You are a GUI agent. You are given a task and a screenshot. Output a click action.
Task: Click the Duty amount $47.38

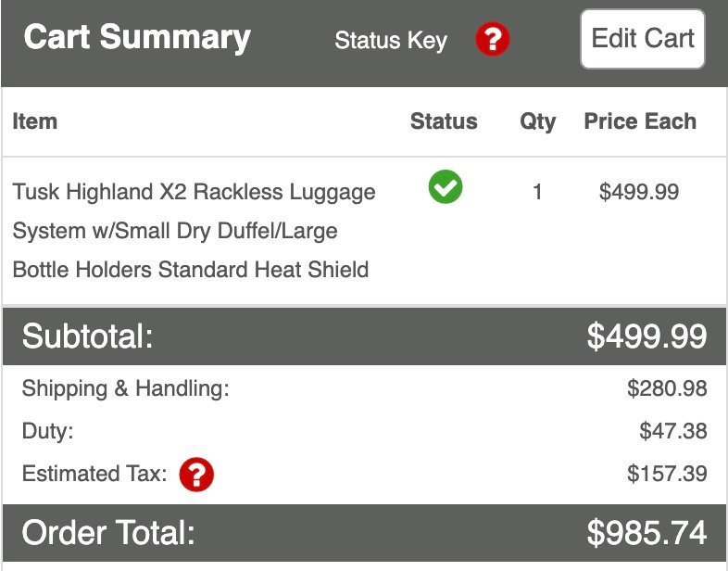coord(672,431)
